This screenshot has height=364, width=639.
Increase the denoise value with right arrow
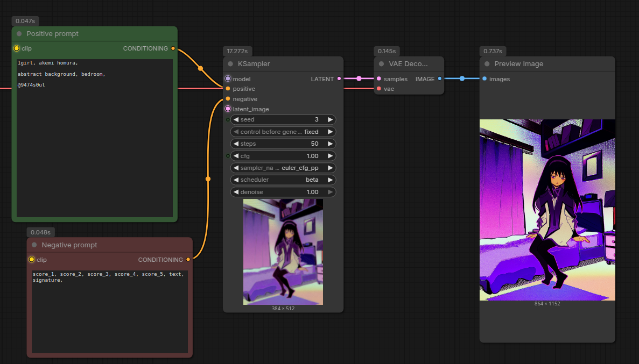[330, 192]
